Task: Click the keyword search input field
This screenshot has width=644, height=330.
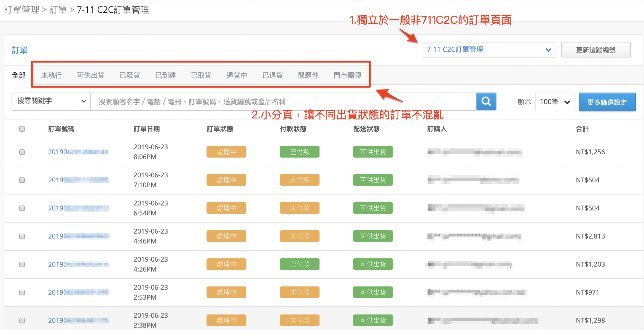Action: (x=283, y=102)
